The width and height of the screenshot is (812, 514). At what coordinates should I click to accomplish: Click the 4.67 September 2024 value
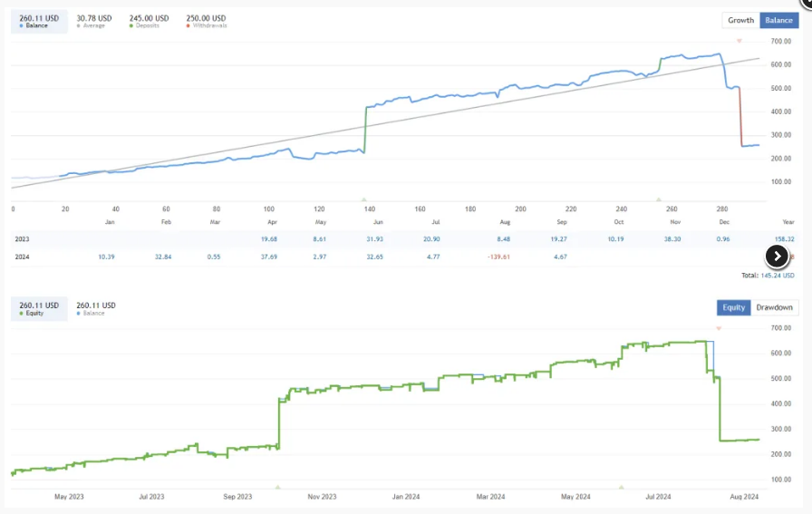tap(560, 257)
